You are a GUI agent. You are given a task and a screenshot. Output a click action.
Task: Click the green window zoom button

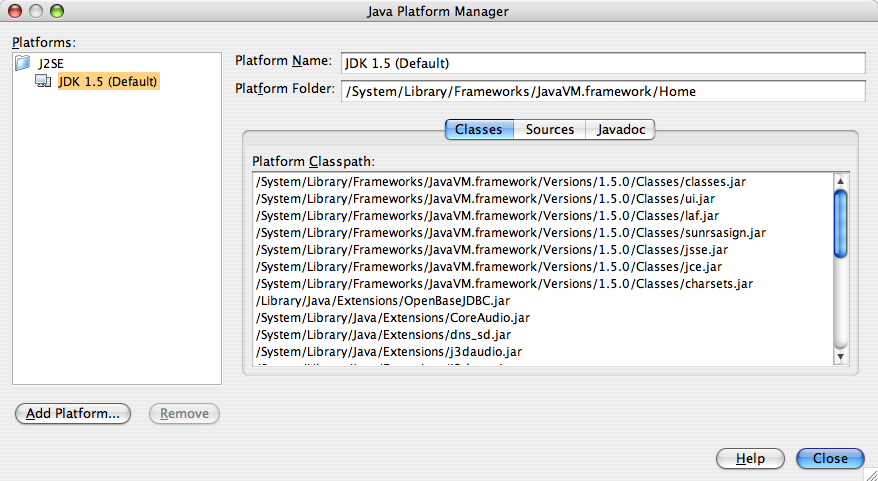(57, 11)
